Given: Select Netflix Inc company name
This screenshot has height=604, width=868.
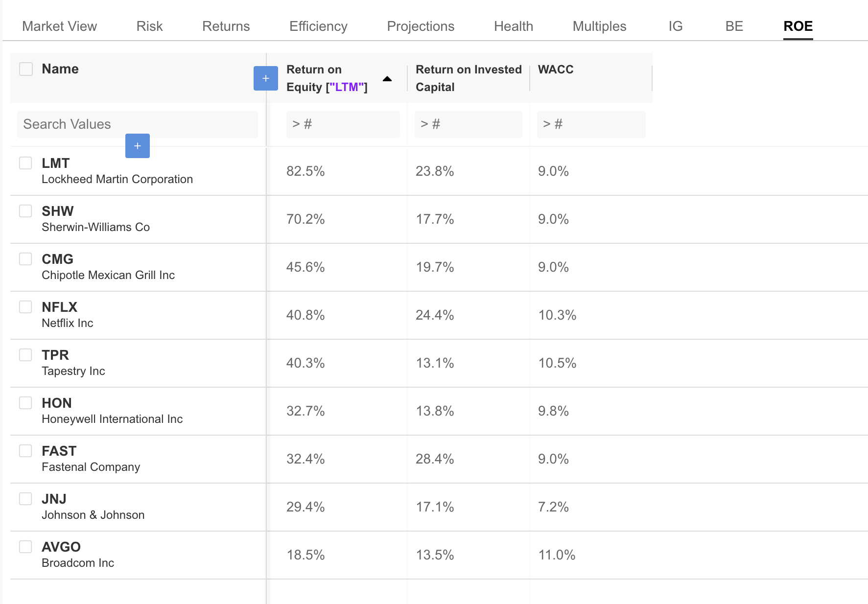Looking at the screenshot, I should (x=68, y=323).
